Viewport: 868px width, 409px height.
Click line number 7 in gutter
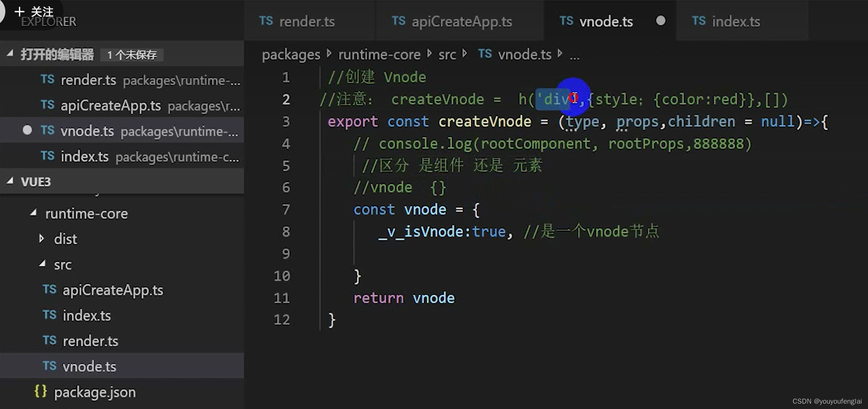tap(286, 210)
